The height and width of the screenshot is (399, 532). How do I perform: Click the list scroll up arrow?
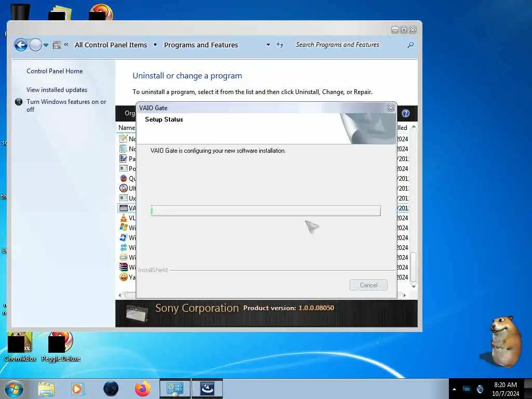click(413, 127)
